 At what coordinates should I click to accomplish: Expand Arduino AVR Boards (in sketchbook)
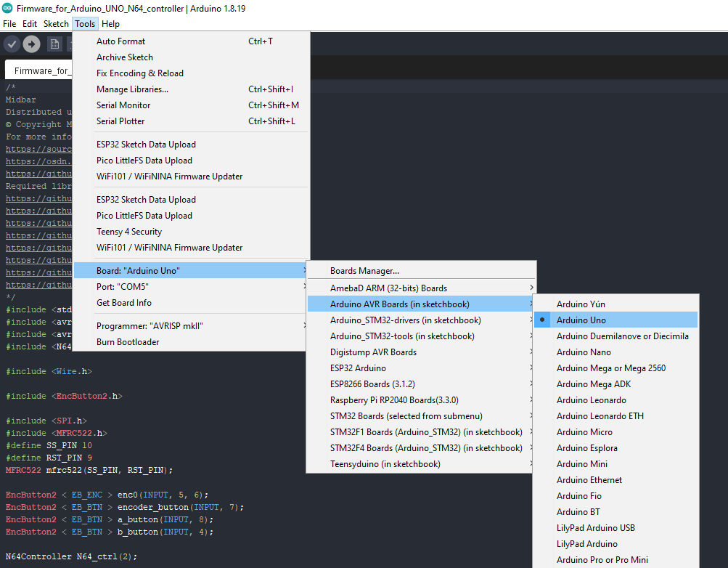pos(421,304)
